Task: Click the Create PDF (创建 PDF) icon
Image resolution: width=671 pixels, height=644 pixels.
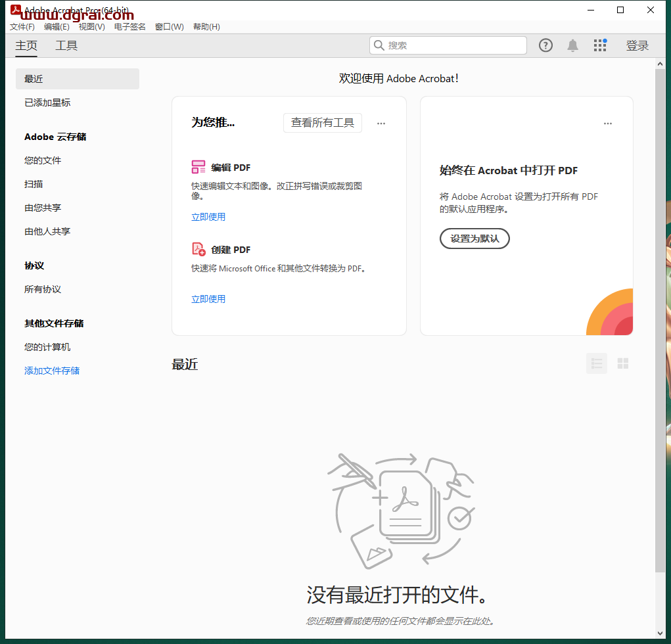Action: (198, 249)
